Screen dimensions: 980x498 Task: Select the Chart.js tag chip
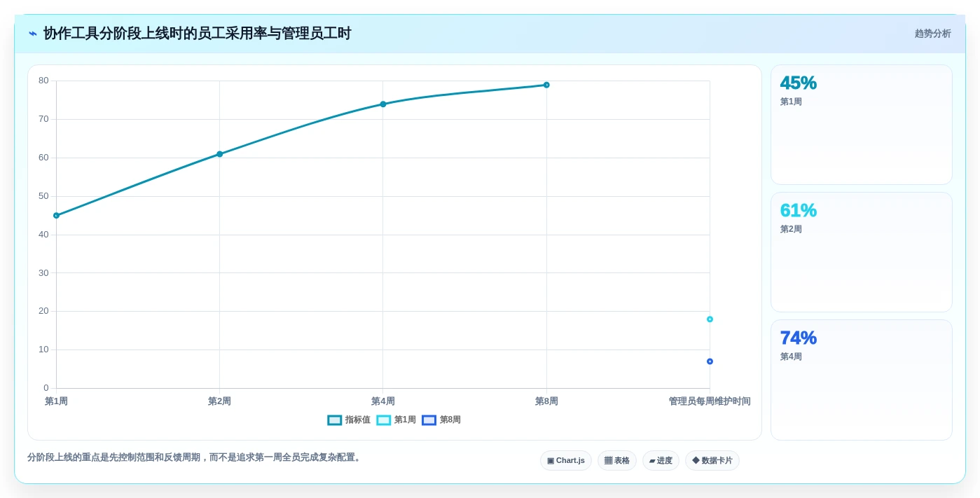[x=566, y=461]
